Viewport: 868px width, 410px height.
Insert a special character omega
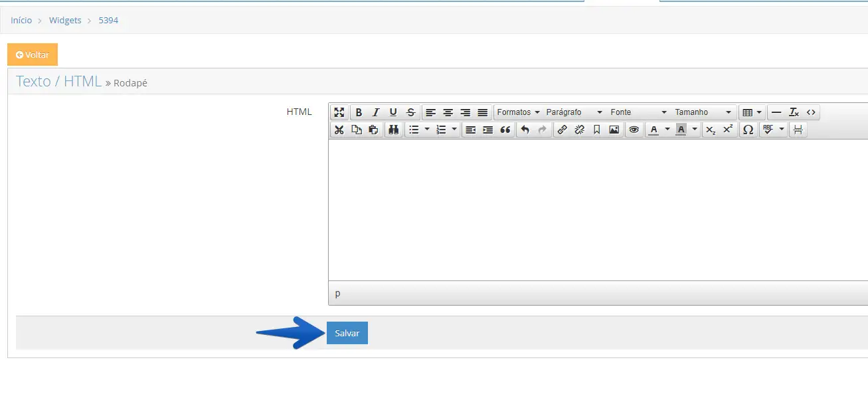[748, 130]
